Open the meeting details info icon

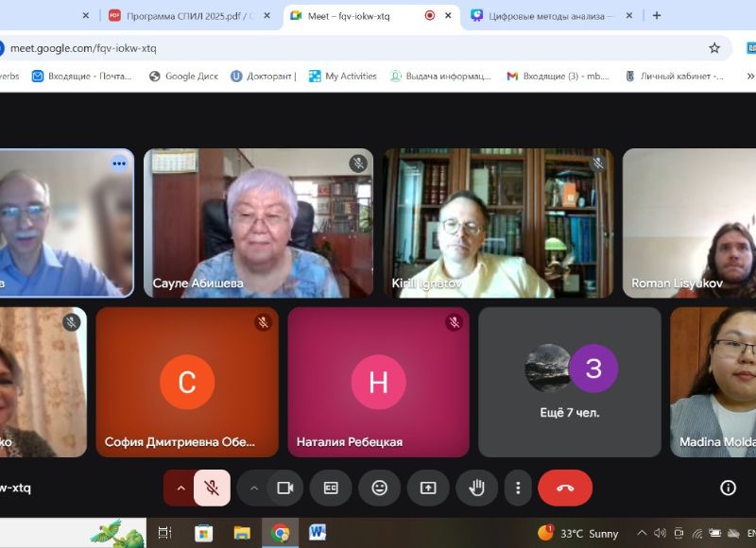728,488
